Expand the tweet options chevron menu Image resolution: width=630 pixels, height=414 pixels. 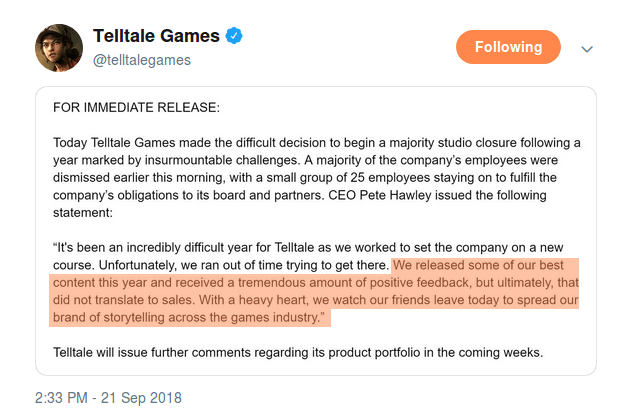coord(588,49)
